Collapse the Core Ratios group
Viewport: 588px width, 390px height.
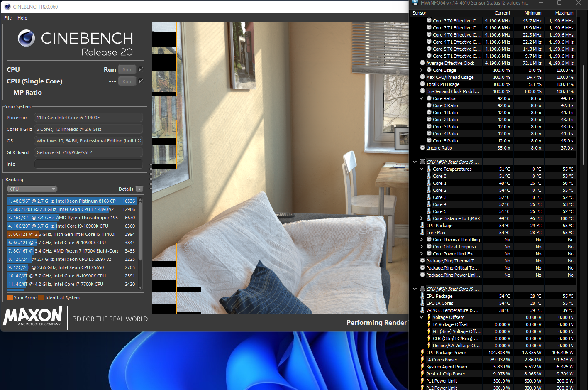pyautogui.click(x=422, y=98)
